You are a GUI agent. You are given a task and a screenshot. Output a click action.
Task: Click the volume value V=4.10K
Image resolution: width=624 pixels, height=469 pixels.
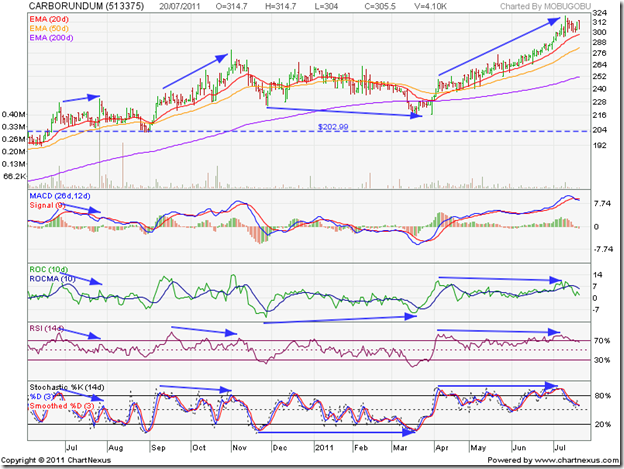click(x=430, y=6)
